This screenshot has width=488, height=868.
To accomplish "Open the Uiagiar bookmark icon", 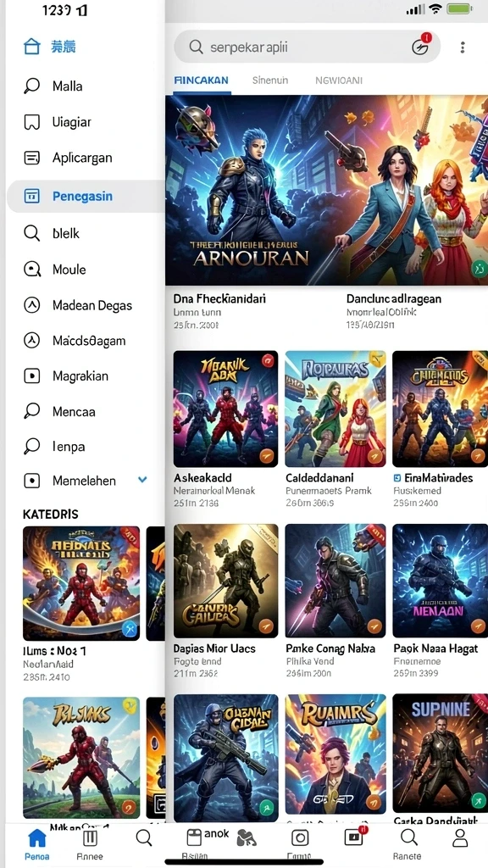I will tap(32, 122).
